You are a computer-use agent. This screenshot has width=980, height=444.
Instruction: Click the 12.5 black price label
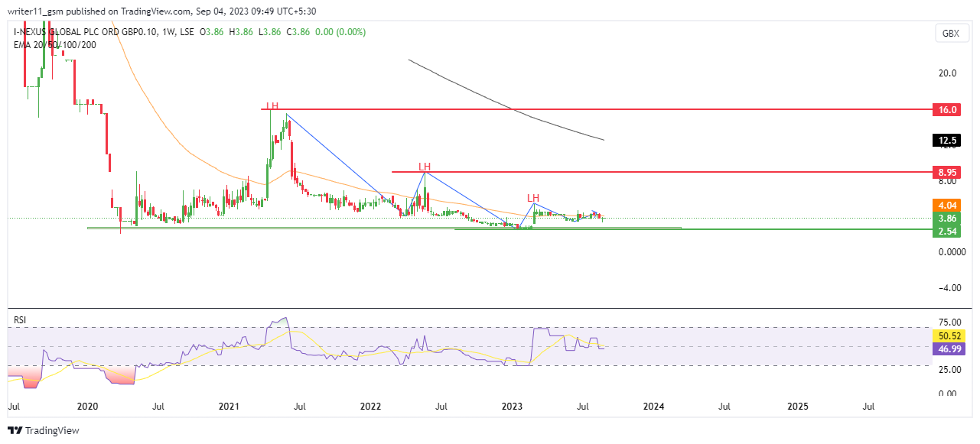[948, 141]
